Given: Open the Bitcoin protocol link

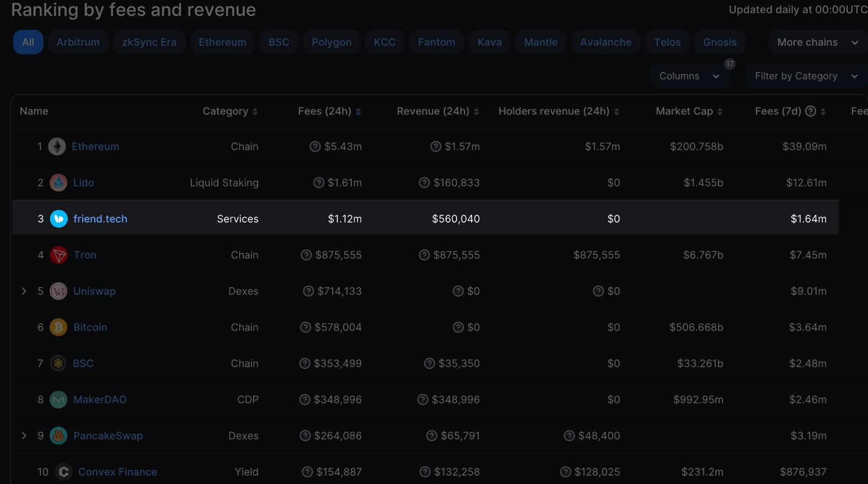Looking at the screenshot, I should 90,327.
